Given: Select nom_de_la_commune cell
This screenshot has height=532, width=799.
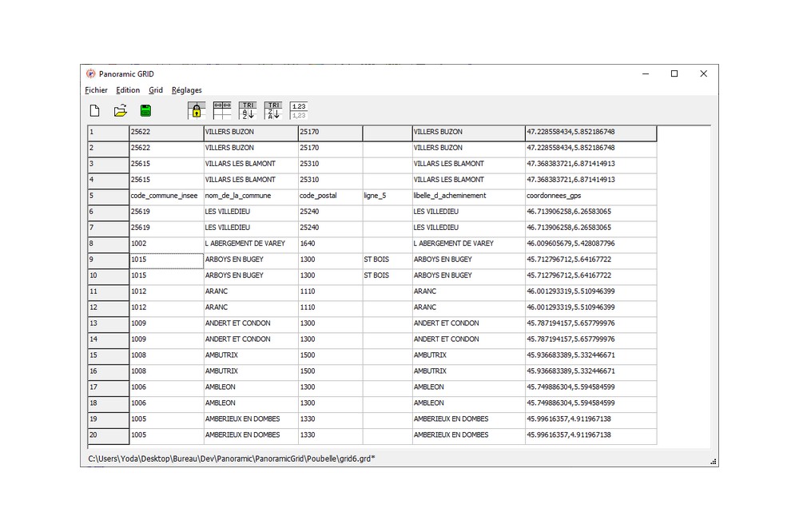Looking at the screenshot, I should [x=251, y=197].
